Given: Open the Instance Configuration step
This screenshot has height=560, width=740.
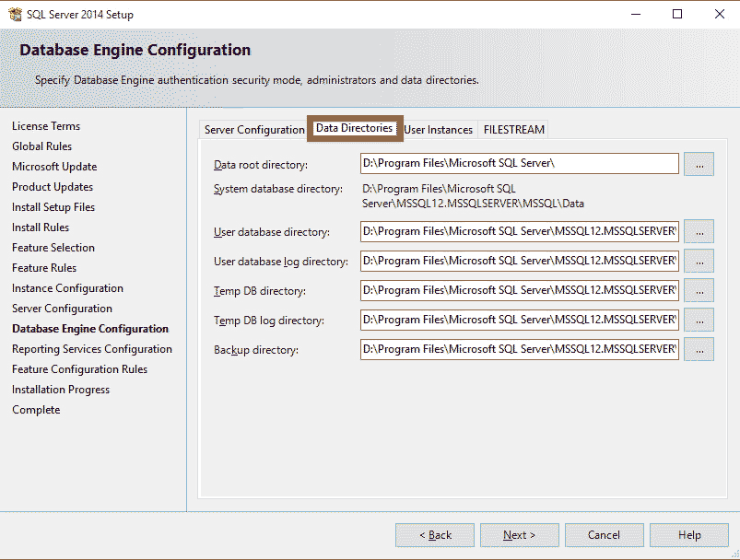Looking at the screenshot, I should (66, 287).
